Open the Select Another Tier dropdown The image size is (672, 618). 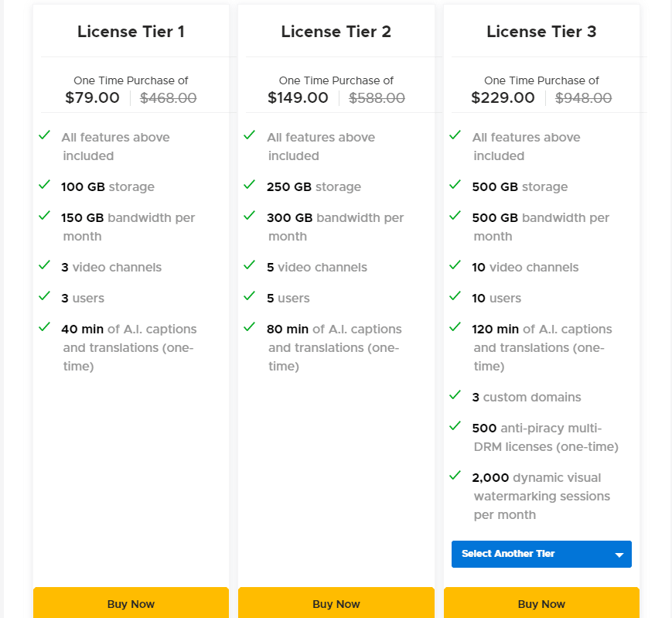(541, 554)
